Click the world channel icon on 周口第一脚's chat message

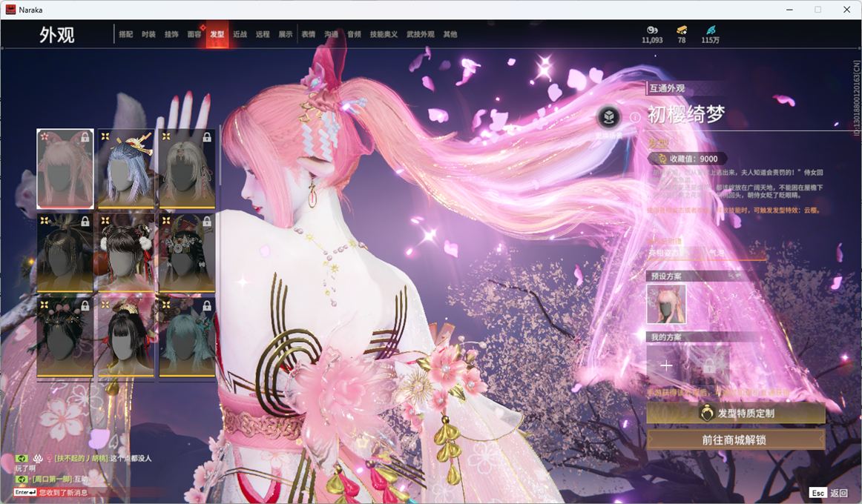pos(22,480)
